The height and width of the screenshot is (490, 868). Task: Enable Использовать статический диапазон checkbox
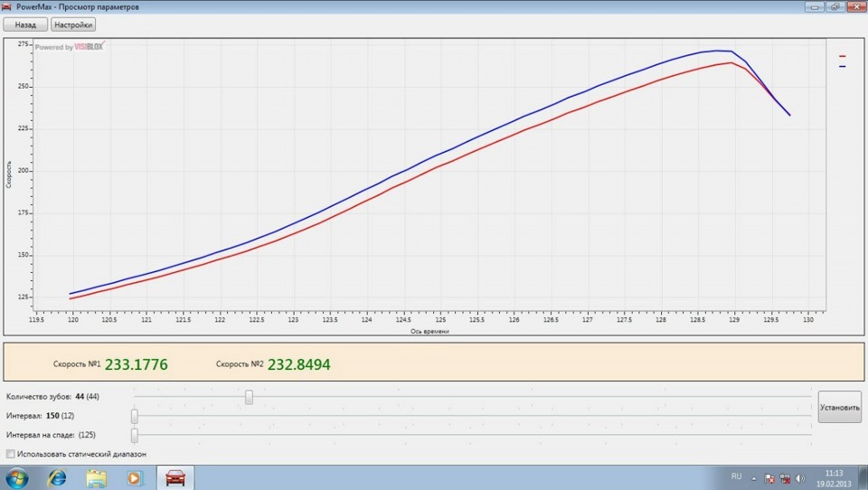click(x=11, y=454)
